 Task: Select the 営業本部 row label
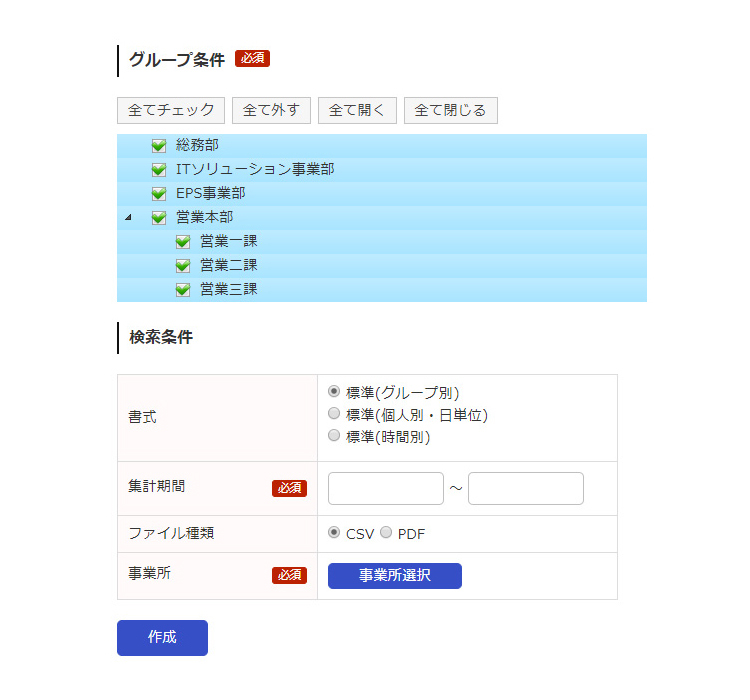coord(204,217)
